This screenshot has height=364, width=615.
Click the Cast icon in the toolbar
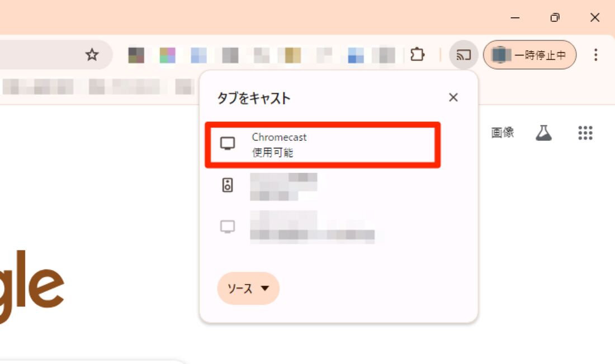(463, 55)
